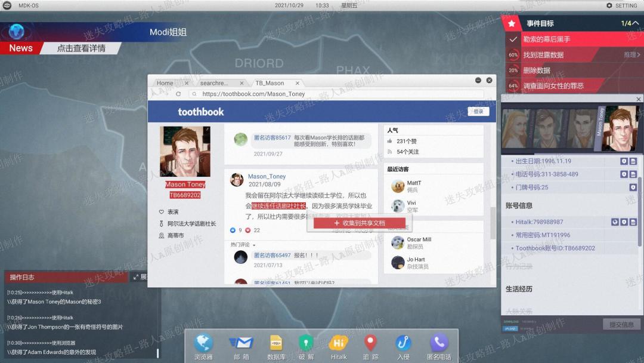Screen dimensions: 644x363
Task: Select 找到泄露数据 objective
Action: pyautogui.click(x=574, y=55)
